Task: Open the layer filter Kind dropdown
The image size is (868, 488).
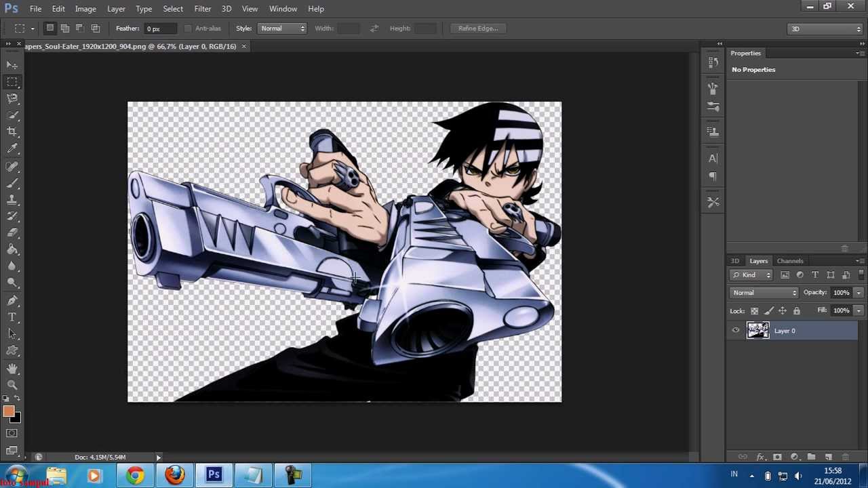Action: click(x=751, y=274)
